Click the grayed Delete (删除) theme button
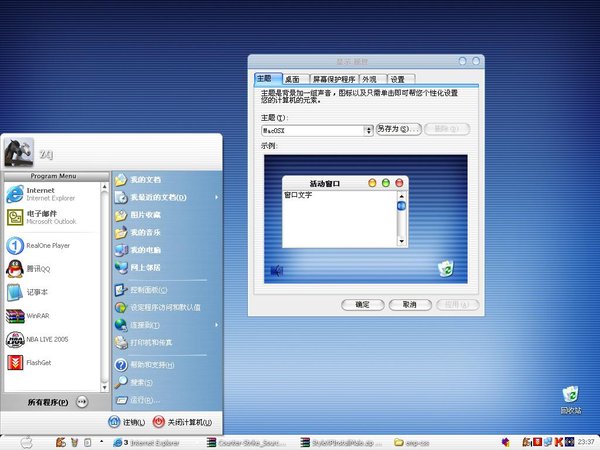Viewport: 600px width, 450px height. (447, 129)
